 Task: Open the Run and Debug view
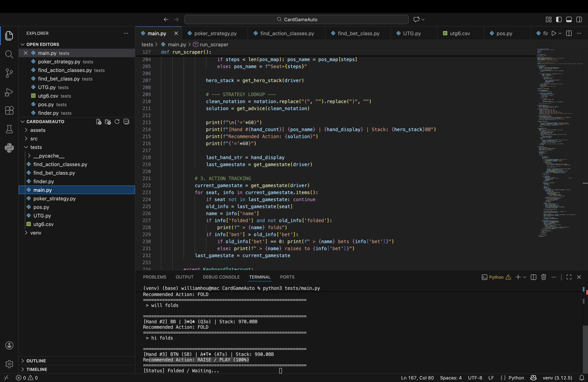click(9, 92)
